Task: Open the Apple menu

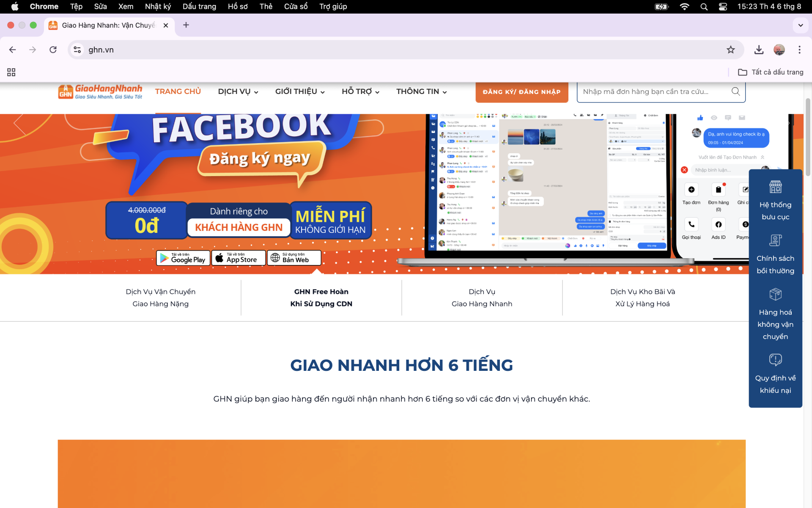Action: (x=15, y=6)
